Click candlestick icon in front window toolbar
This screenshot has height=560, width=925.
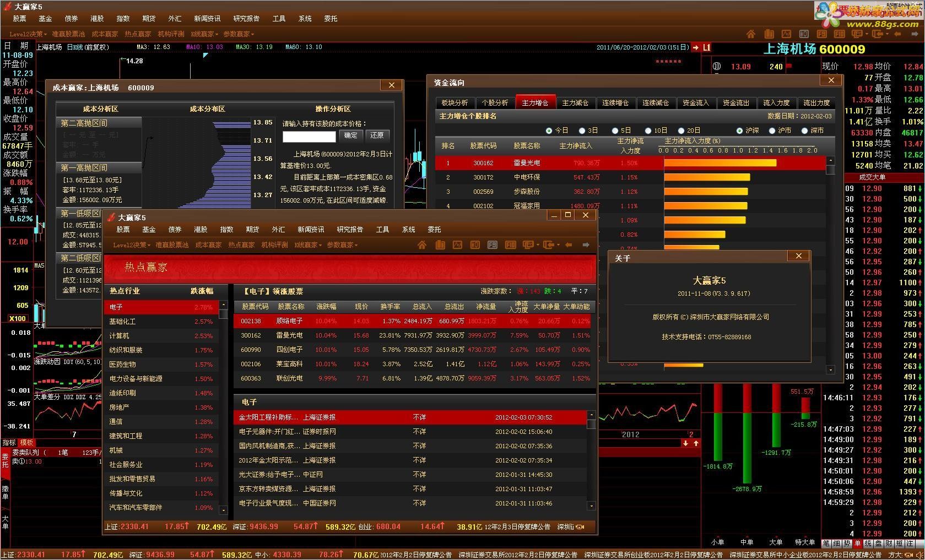[x=475, y=245]
